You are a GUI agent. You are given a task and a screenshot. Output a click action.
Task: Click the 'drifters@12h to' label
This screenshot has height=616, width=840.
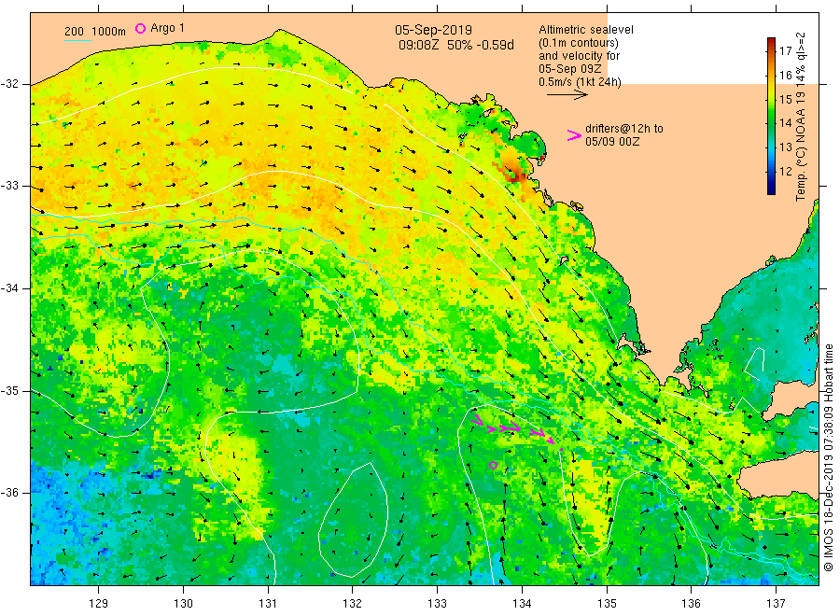624,129
